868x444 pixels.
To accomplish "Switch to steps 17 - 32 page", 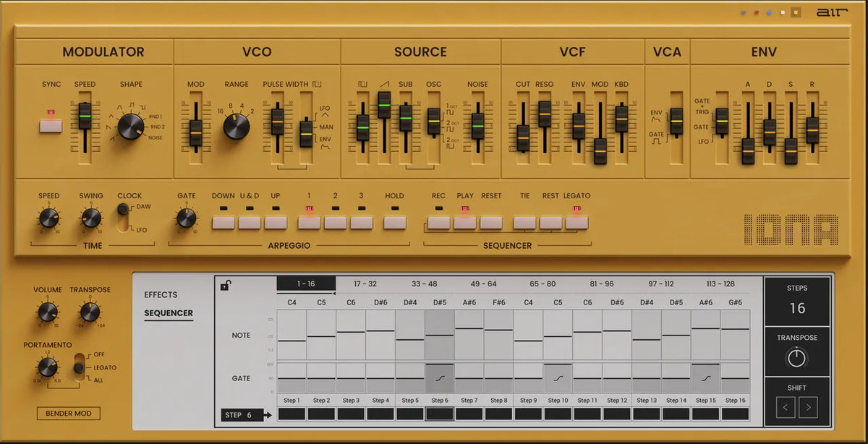I will point(365,283).
